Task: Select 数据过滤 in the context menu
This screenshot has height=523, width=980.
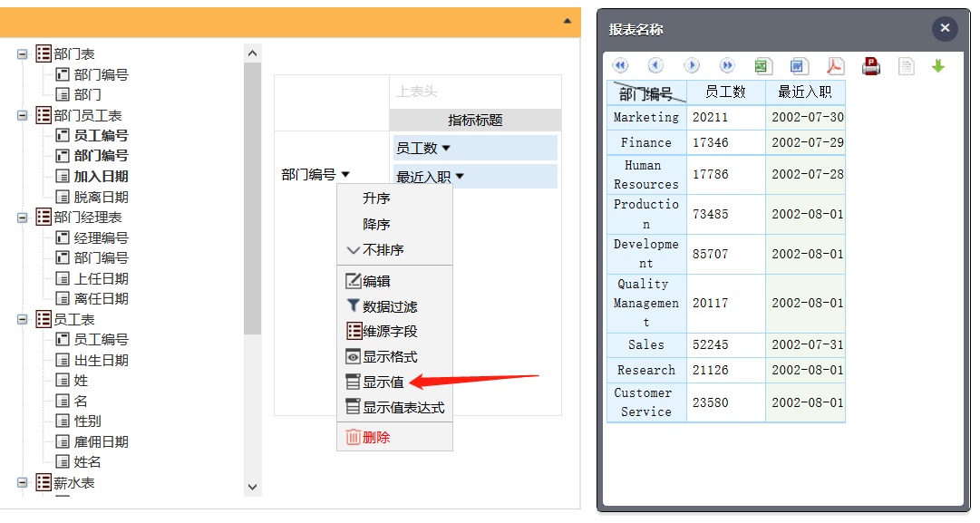Action: tap(390, 307)
